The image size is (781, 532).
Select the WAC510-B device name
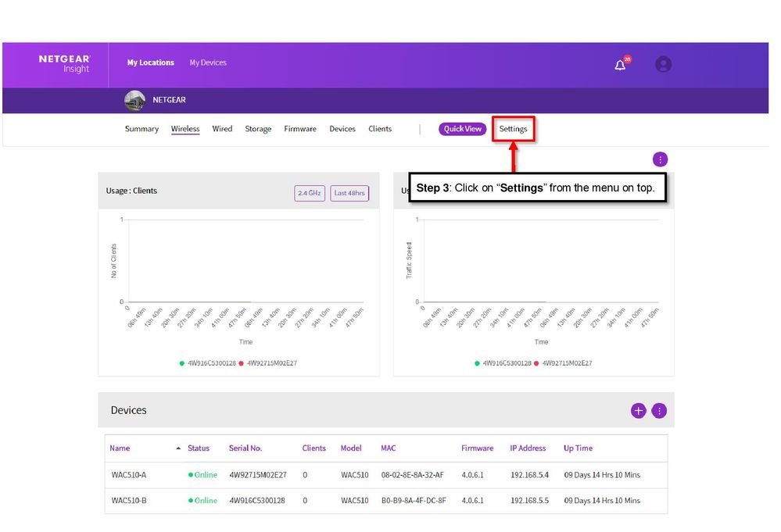tap(129, 501)
